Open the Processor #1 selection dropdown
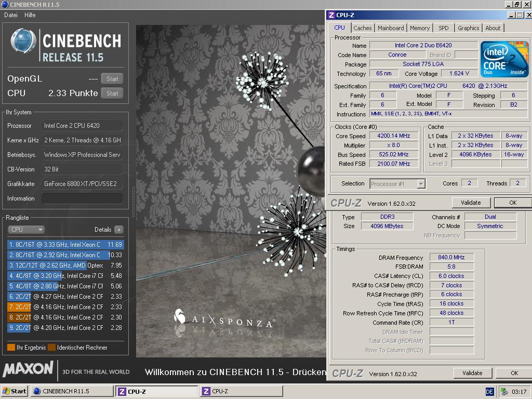This screenshot has width=532, height=399. 397,184
